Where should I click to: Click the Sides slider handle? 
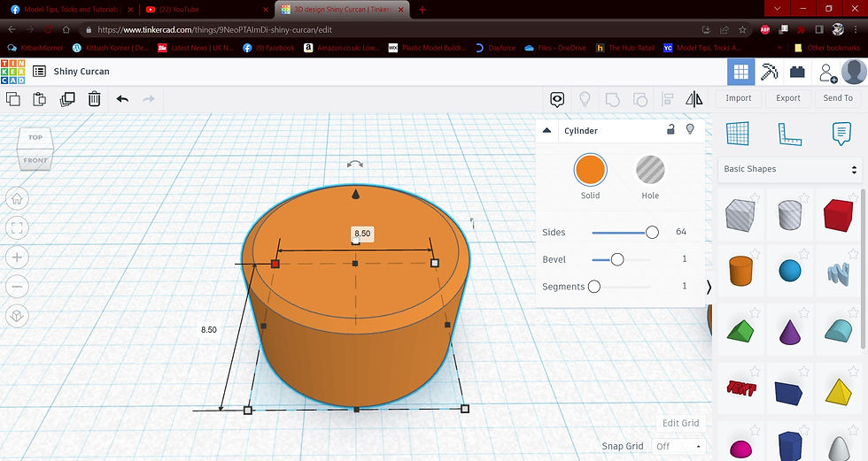[x=652, y=233]
